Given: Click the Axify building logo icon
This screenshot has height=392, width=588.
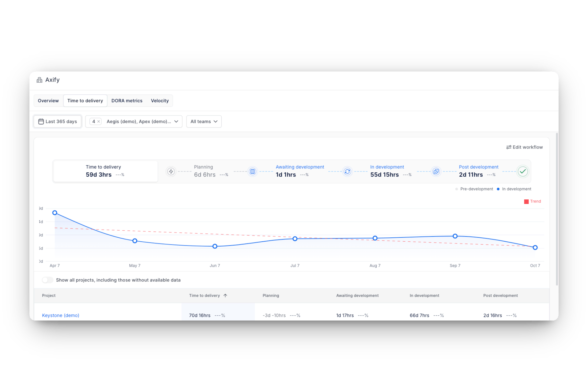Looking at the screenshot, I should click(40, 80).
